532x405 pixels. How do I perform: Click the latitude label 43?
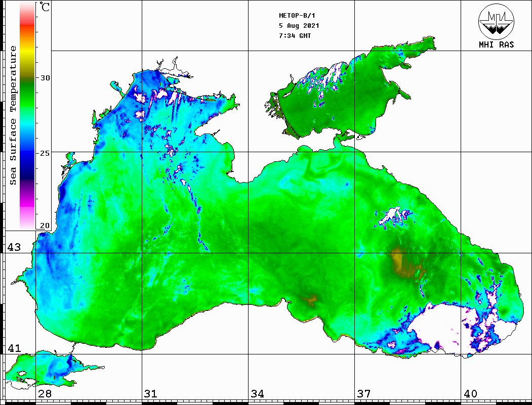pyautogui.click(x=14, y=247)
